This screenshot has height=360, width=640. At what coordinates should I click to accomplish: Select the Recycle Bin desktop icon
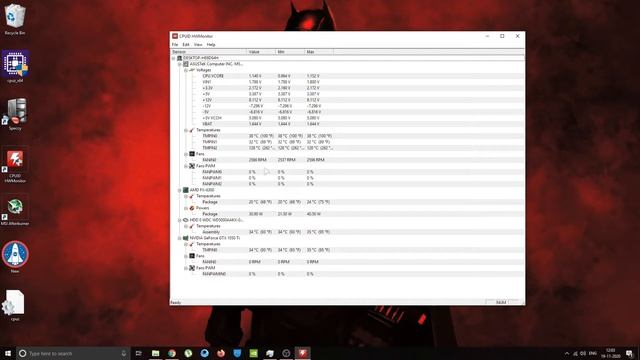(x=15, y=19)
